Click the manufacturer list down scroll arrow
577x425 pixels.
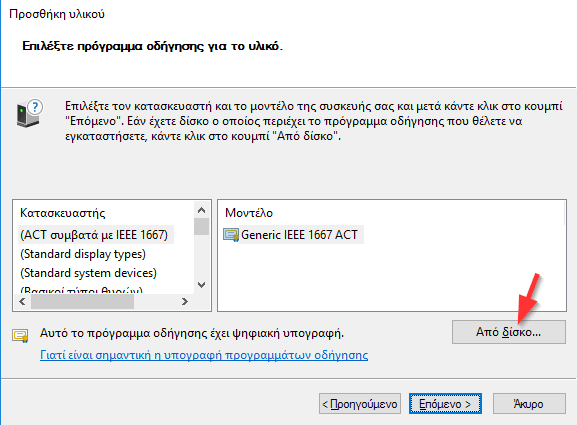(201, 285)
